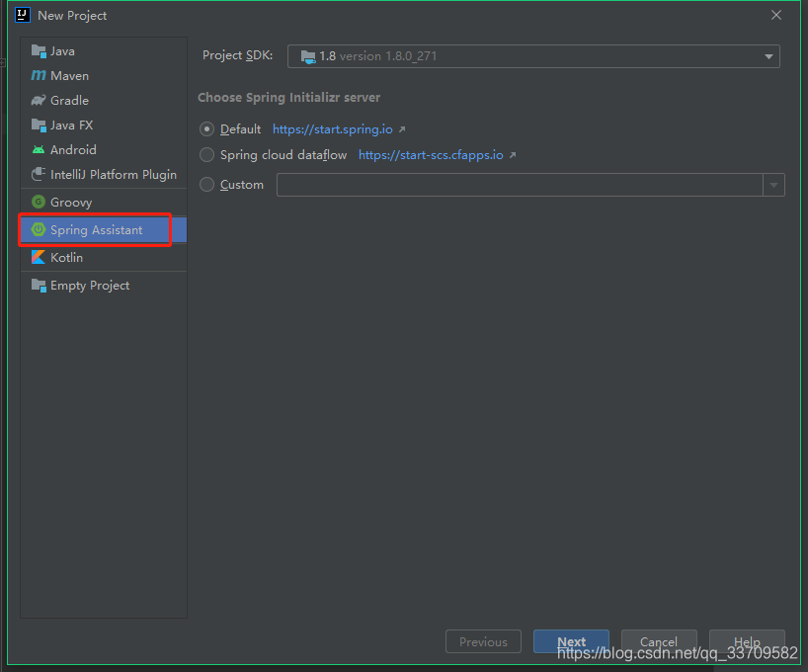This screenshot has width=808, height=672.
Task: Click the Groovy green circle icon
Action: click(x=39, y=202)
